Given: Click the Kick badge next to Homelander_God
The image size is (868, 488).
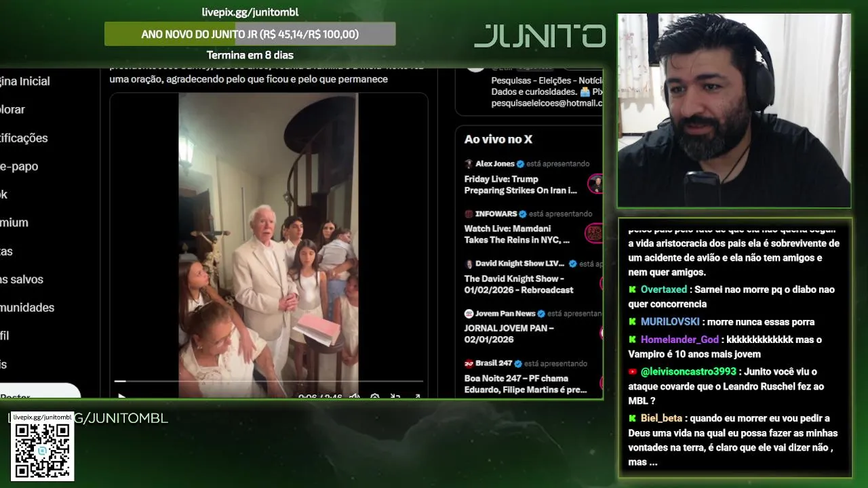Looking at the screenshot, I should [x=633, y=340].
